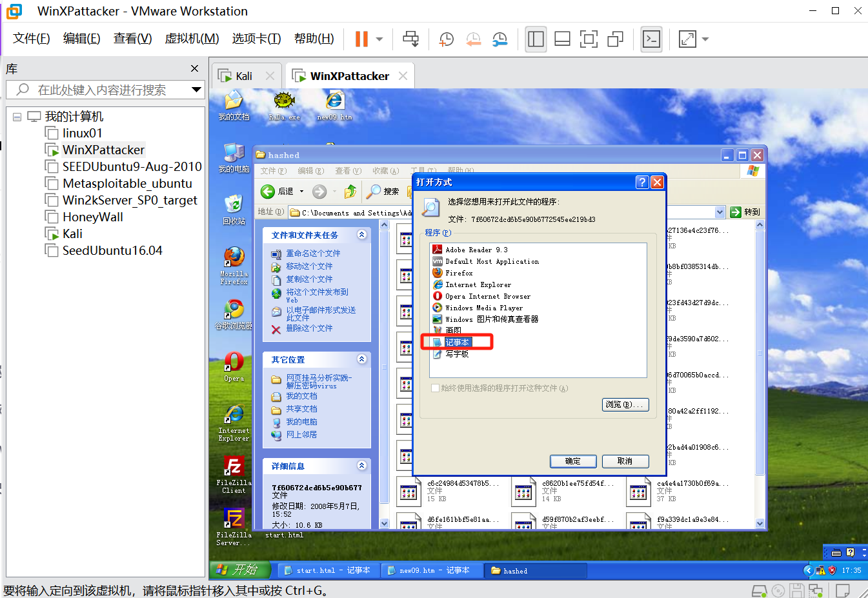Enter full screen mode icon
The height and width of the screenshot is (598, 868).
click(589, 39)
